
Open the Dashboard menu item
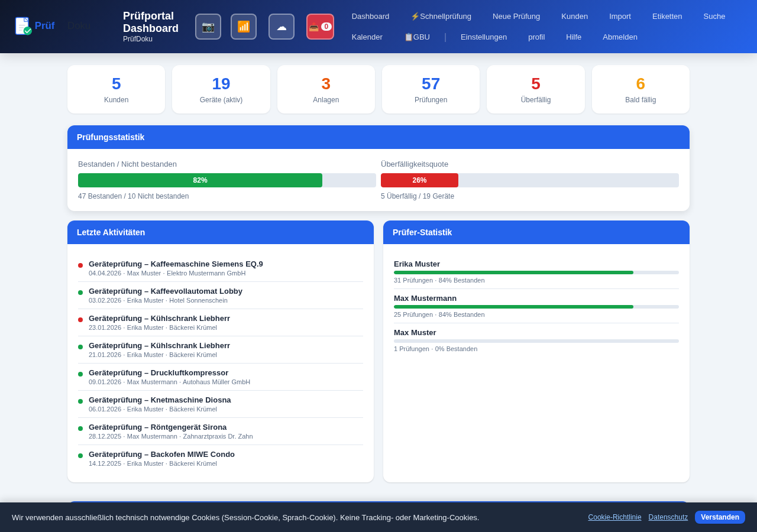370,16
